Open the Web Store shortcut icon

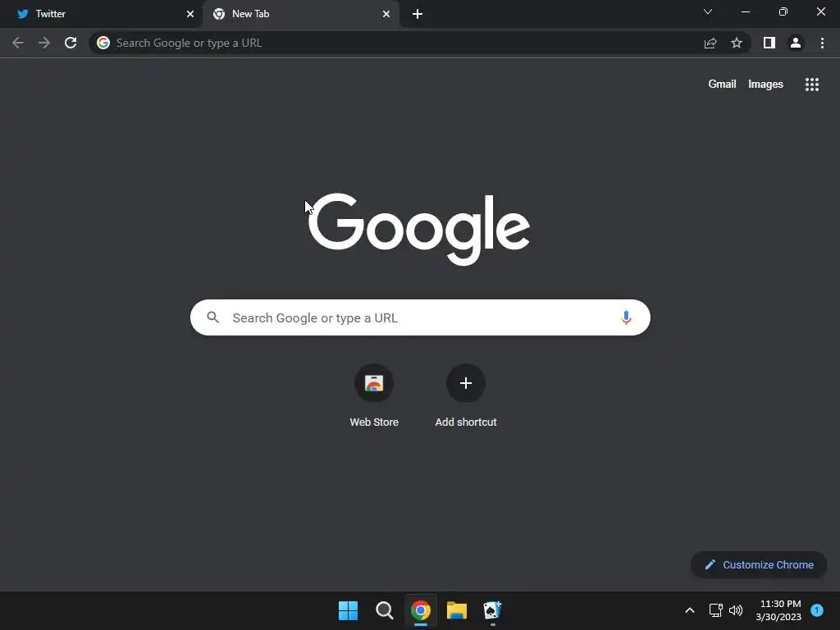tap(374, 383)
